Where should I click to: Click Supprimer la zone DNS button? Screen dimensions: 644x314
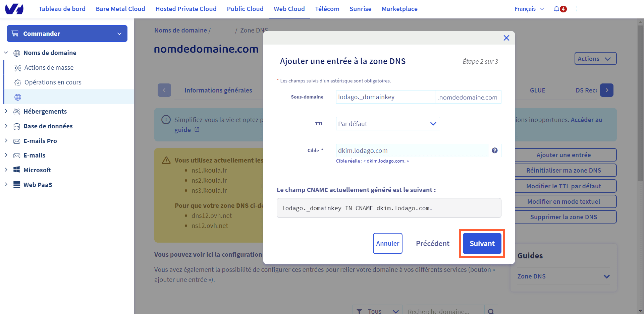tap(566, 217)
